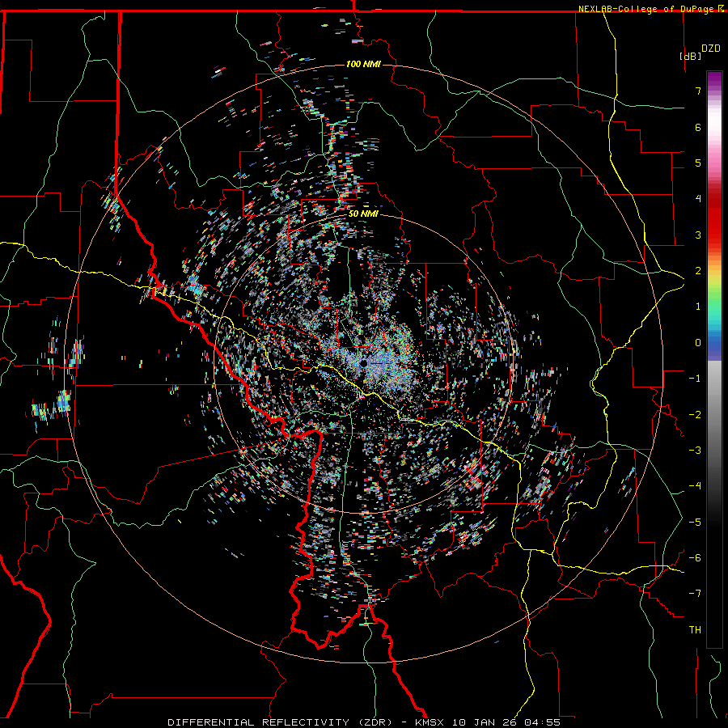
Task: Click the 04:55 timestamp
Action: (542, 722)
